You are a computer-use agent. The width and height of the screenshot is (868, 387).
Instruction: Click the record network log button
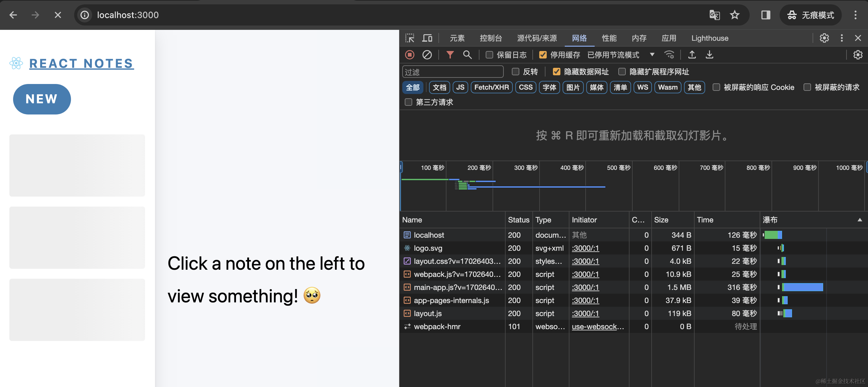(x=410, y=54)
